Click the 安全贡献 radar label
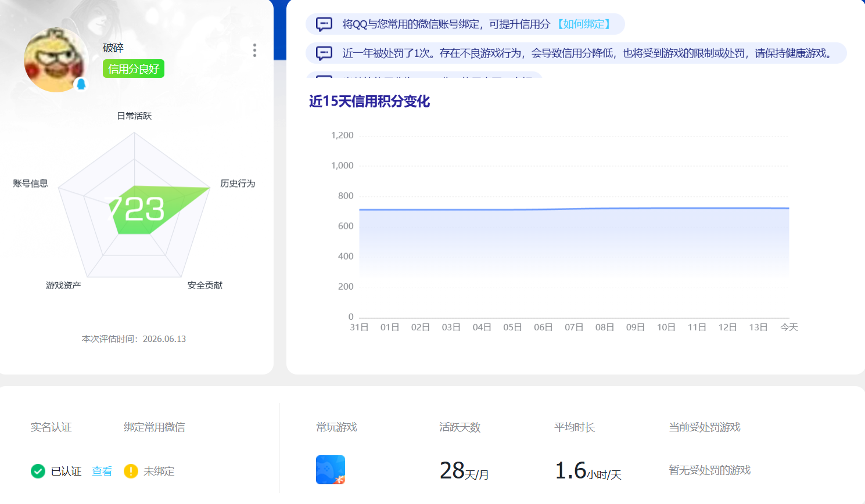This screenshot has width=865, height=504. [x=205, y=286]
